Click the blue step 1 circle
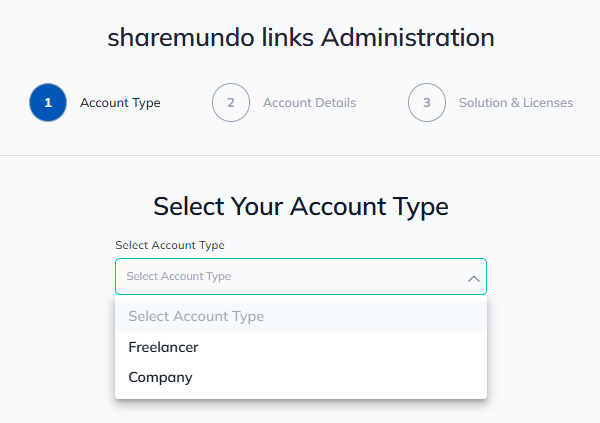The height and width of the screenshot is (423, 600). click(x=48, y=103)
